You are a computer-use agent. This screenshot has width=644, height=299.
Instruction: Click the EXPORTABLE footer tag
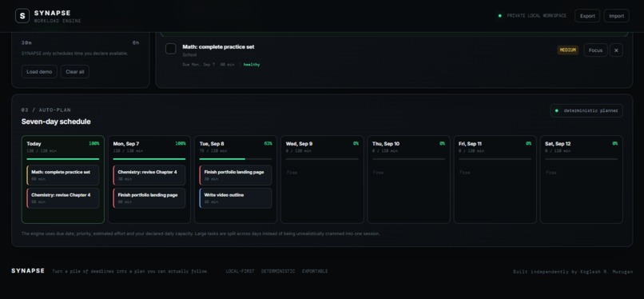coord(315,271)
